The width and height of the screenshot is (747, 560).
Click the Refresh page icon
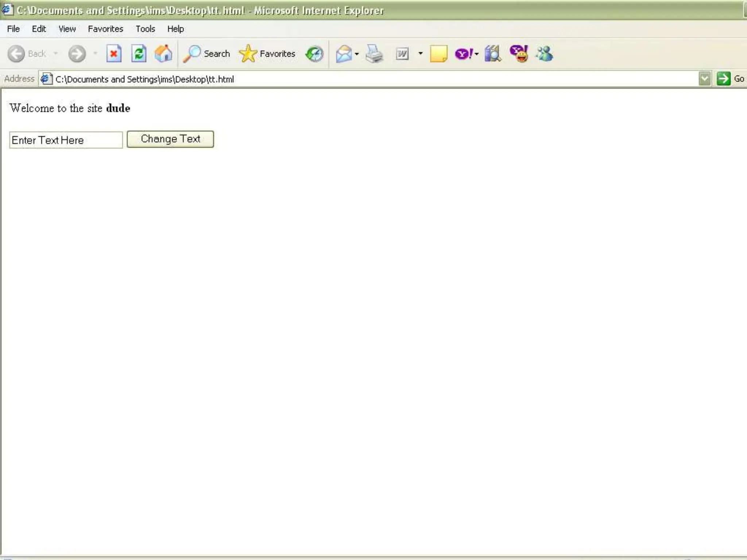click(139, 54)
